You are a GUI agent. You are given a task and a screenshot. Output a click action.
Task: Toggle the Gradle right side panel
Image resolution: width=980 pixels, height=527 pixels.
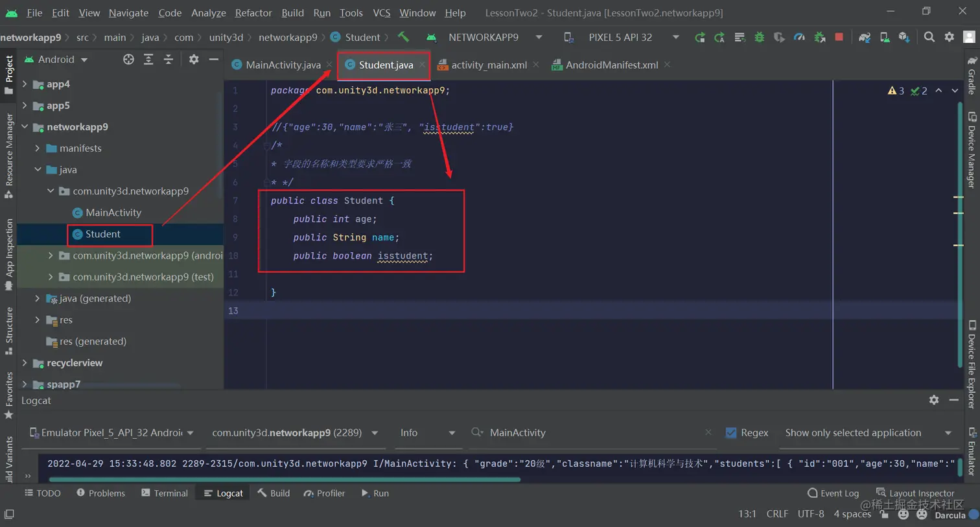pos(972,75)
